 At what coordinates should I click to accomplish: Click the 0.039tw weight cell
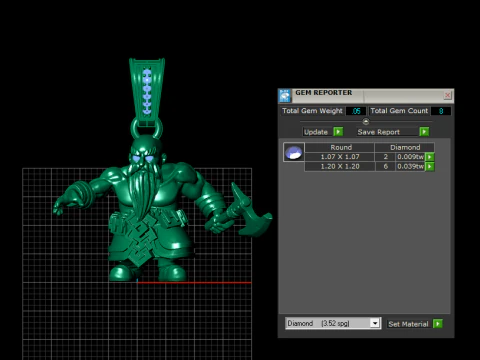410,166
